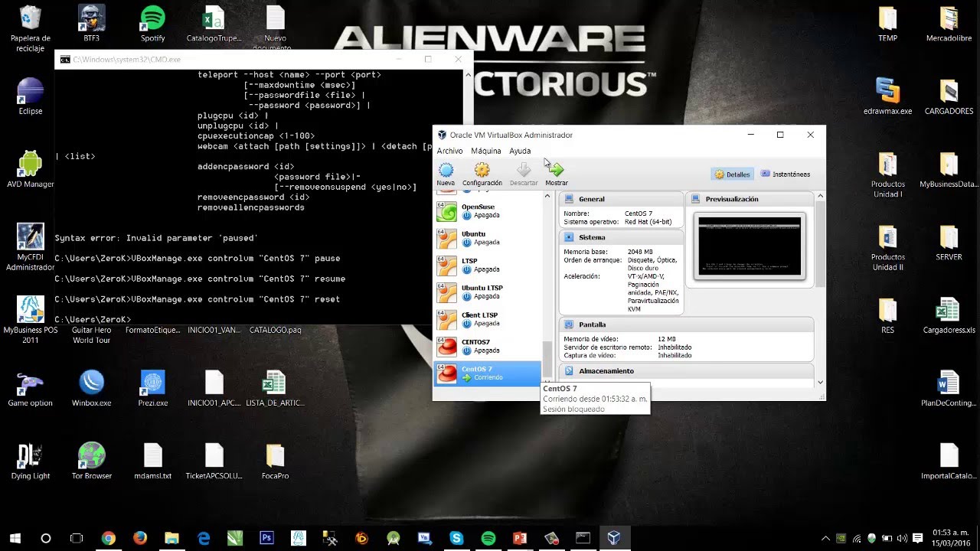Open the Dying Light desktop icon
This screenshot has height=551, width=980.
[x=31, y=461]
